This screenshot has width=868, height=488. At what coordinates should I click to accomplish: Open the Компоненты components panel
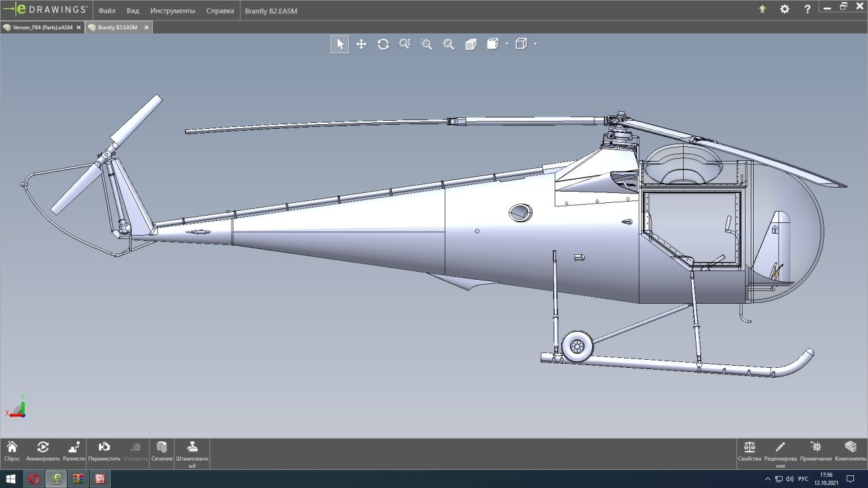point(851,452)
